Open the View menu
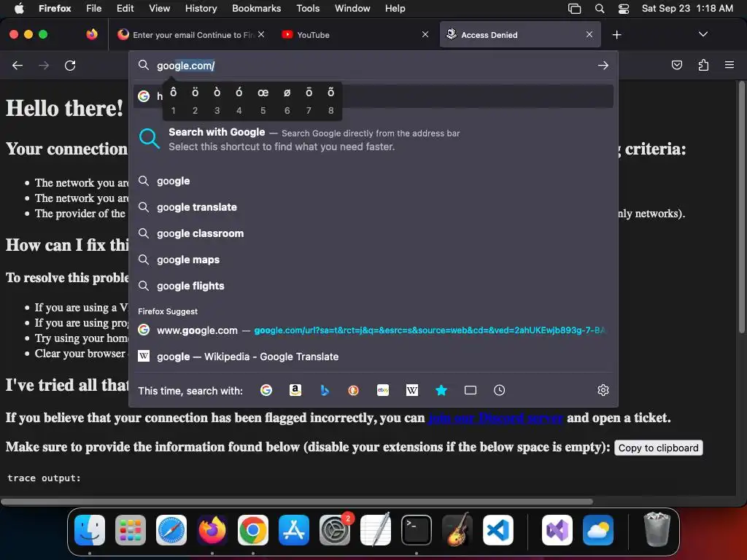747x560 pixels. pos(159,8)
